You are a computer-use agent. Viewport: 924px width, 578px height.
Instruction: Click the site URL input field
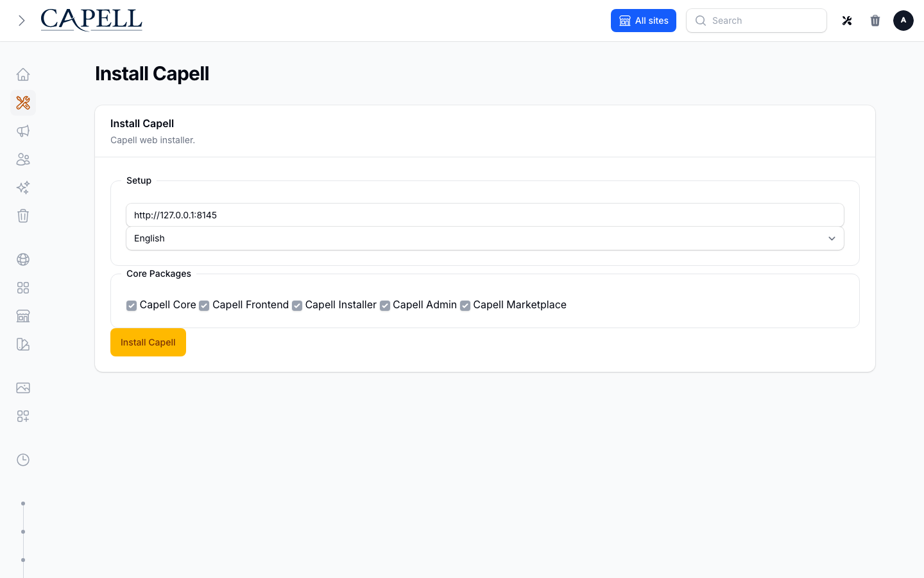tap(485, 215)
